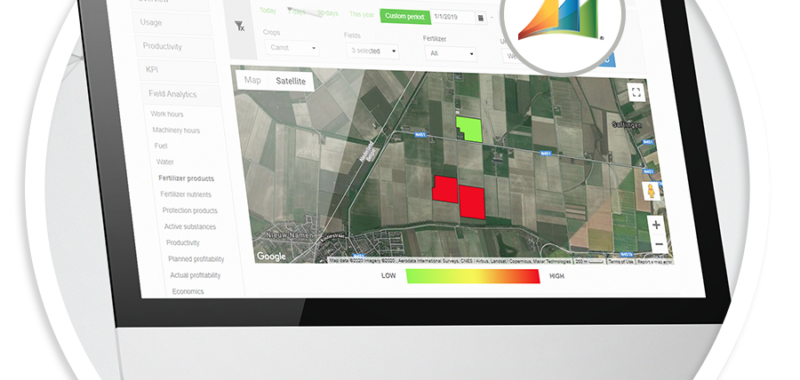This screenshot has height=380, width=800.
Task: Toggle fullscreen map view
Action: coord(636,92)
